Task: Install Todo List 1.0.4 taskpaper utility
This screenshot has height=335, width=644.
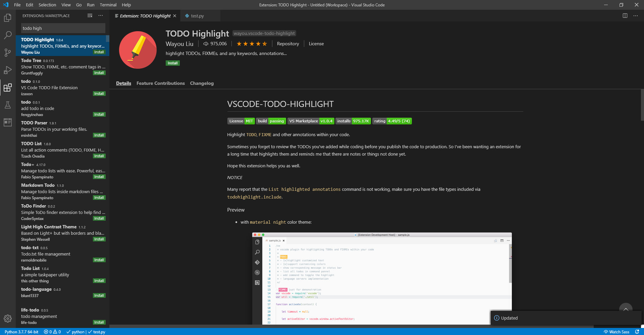Action: coord(99,281)
